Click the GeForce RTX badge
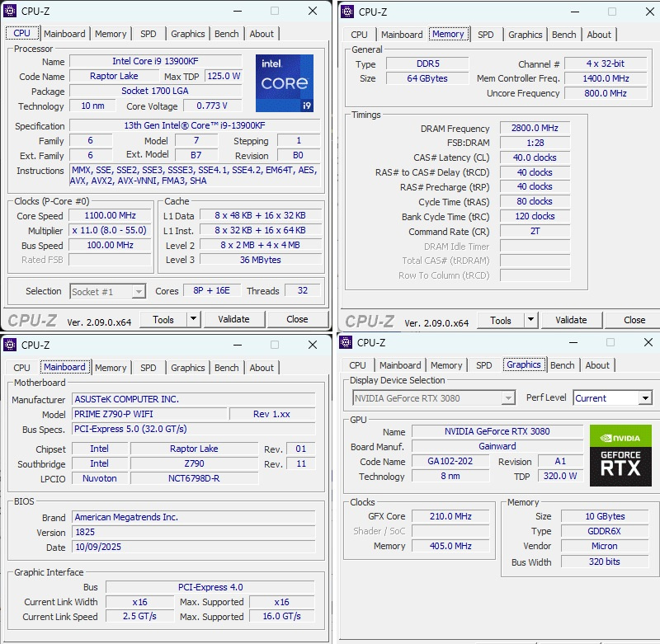Image resolution: width=660 pixels, height=644 pixels. pos(620,464)
